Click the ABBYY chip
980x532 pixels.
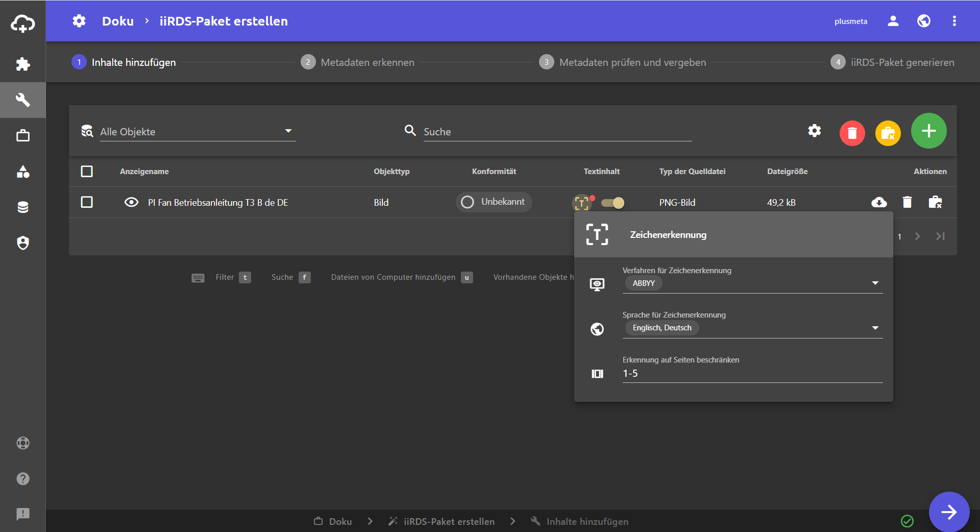[644, 283]
